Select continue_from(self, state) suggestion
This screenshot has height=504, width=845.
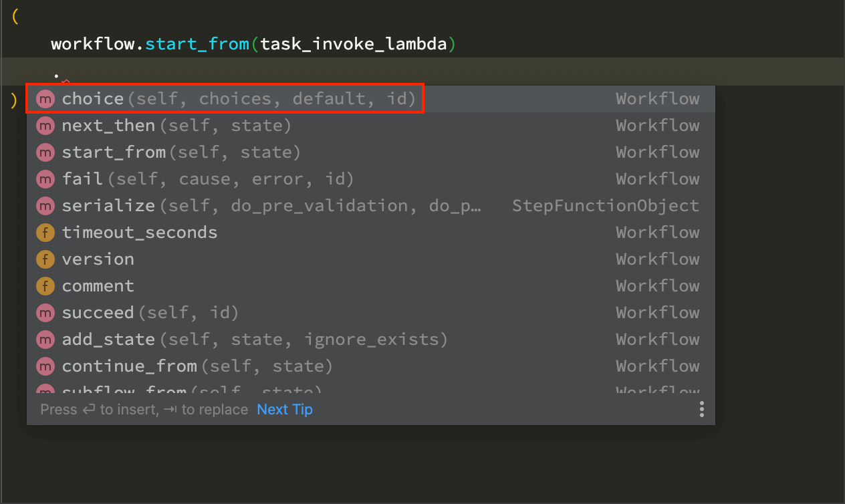(x=197, y=366)
